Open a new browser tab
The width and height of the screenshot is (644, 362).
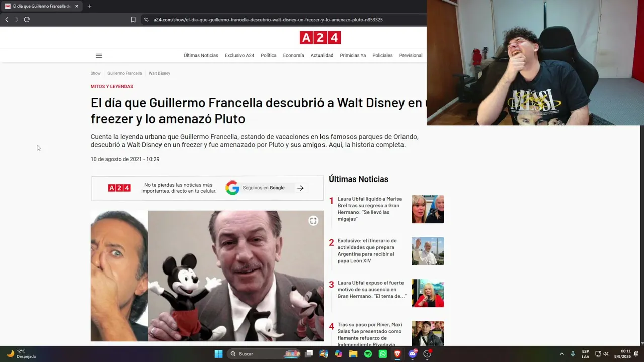(x=89, y=6)
